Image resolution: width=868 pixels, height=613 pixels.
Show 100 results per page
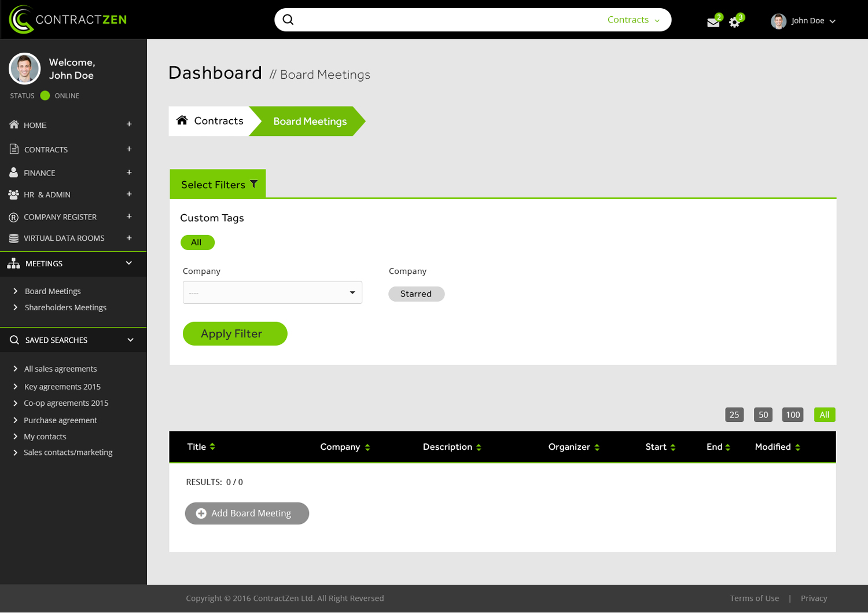[x=793, y=415]
